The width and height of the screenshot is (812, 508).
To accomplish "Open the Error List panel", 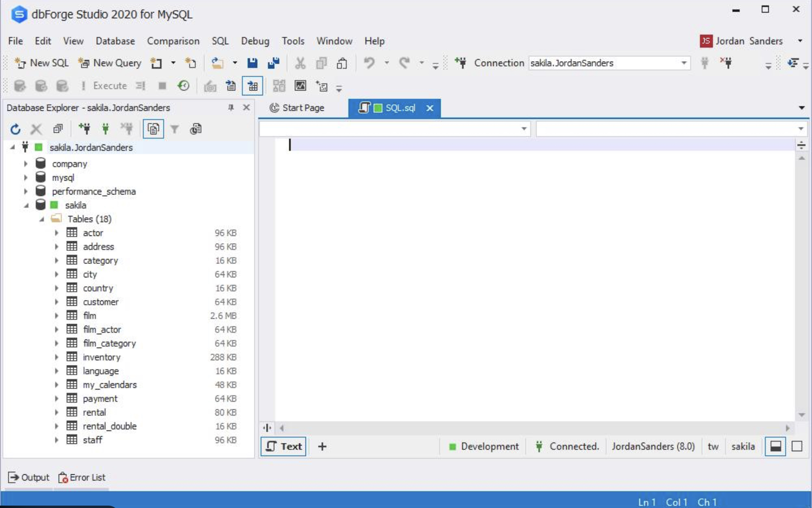I will (x=81, y=477).
